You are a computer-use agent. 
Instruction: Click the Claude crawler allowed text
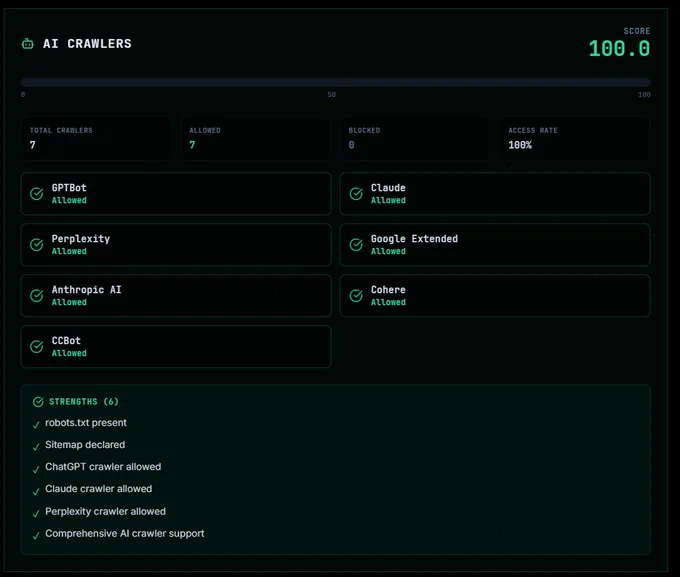tap(98, 489)
